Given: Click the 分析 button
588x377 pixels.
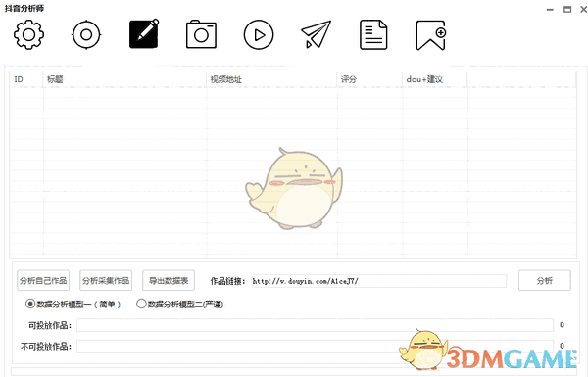Looking at the screenshot, I should tap(545, 280).
